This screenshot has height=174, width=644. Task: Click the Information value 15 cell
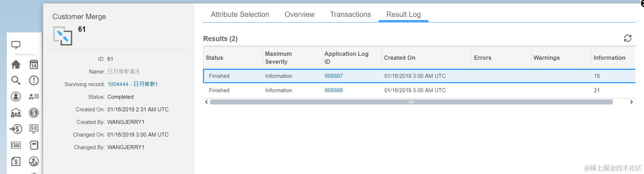click(597, 76)
